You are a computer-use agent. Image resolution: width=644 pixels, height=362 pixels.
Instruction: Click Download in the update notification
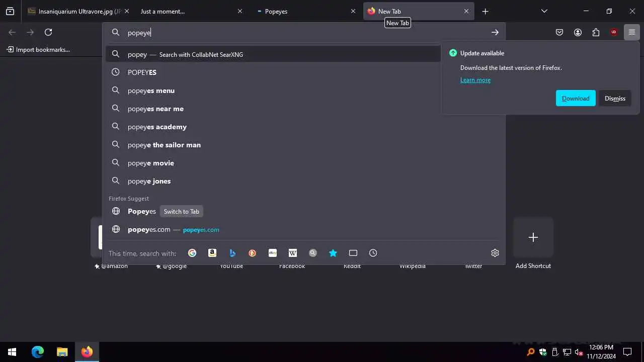tap(576, 99)
